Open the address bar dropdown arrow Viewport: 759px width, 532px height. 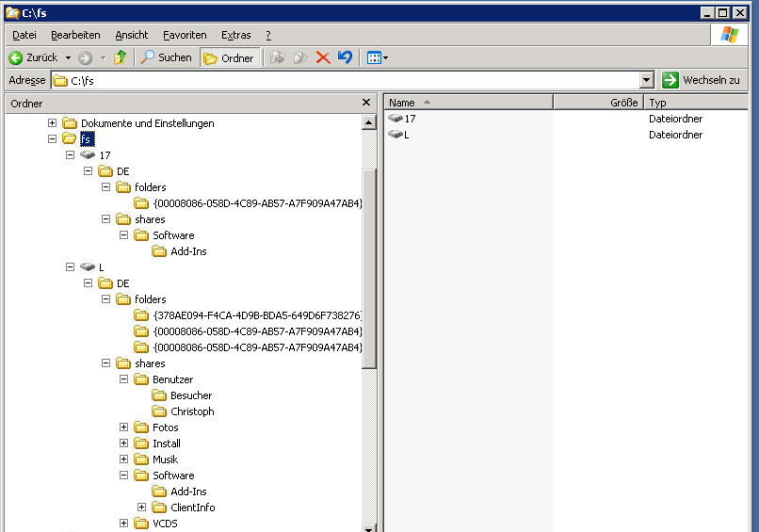pos(646,80)
